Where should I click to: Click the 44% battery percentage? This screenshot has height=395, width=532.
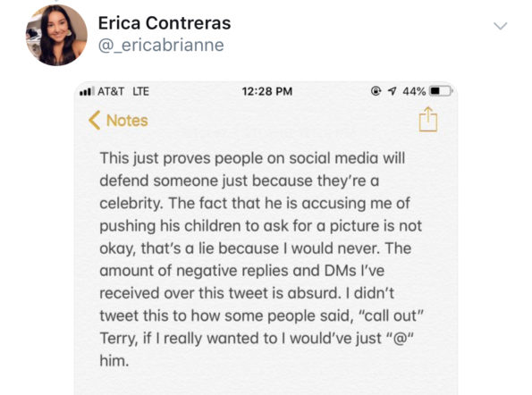point(414,91)
